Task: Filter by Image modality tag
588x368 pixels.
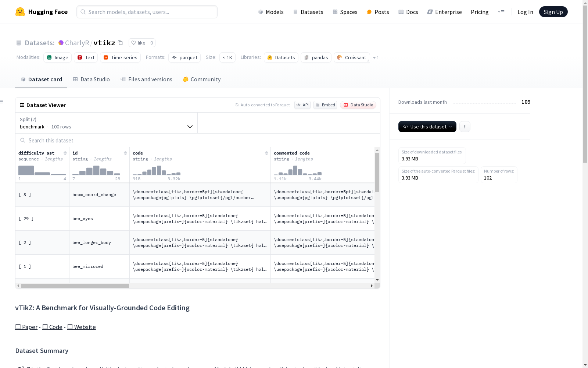Action: pos(57,57)
